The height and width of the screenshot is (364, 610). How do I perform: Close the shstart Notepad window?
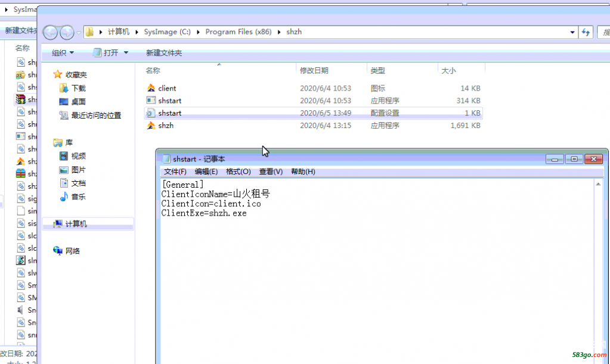point(594,159)
